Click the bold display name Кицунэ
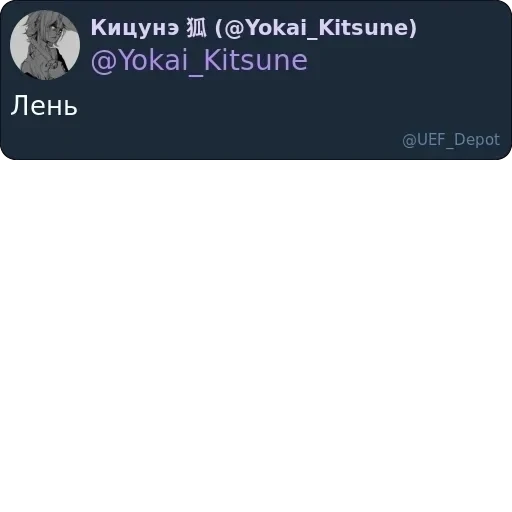Screen dimensions: 512x512 pyautogui.click(x=135, y=28)
